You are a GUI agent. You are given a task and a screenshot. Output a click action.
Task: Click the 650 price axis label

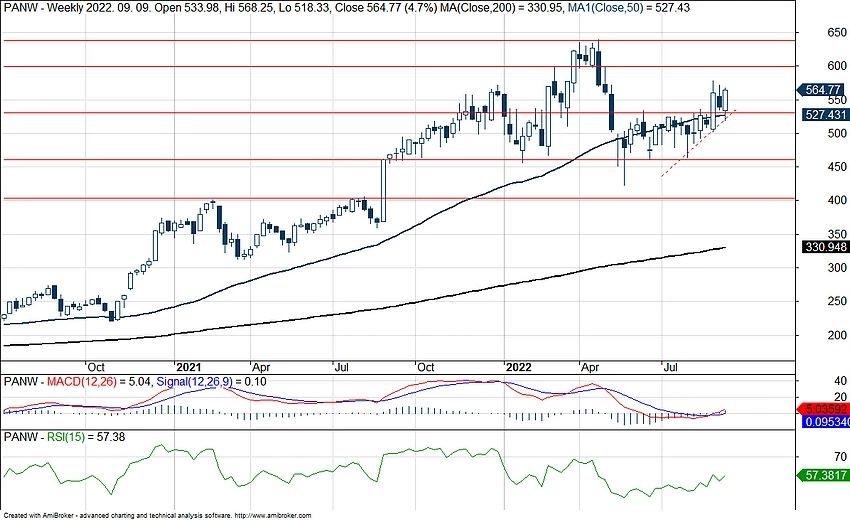[x=836, y=33]
